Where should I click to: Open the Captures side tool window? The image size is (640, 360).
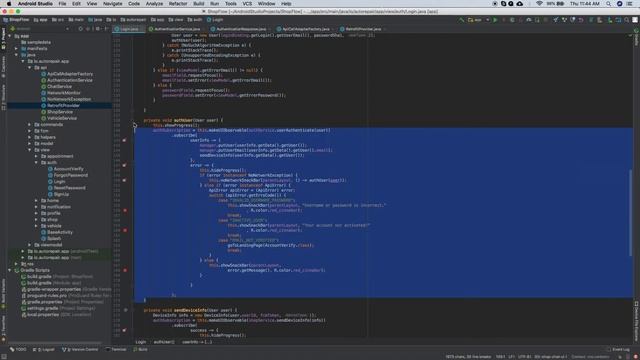[3, 67]
